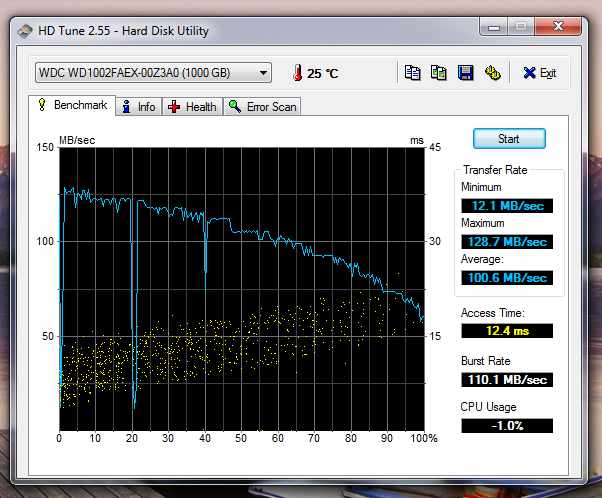Click the copy text to clipboard icon

(x=413, y=73)
